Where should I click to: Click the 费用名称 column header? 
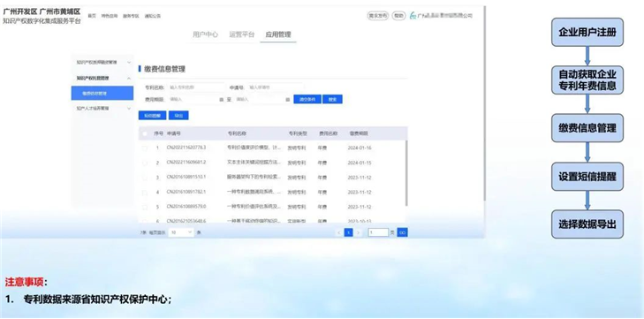[328, 133]
